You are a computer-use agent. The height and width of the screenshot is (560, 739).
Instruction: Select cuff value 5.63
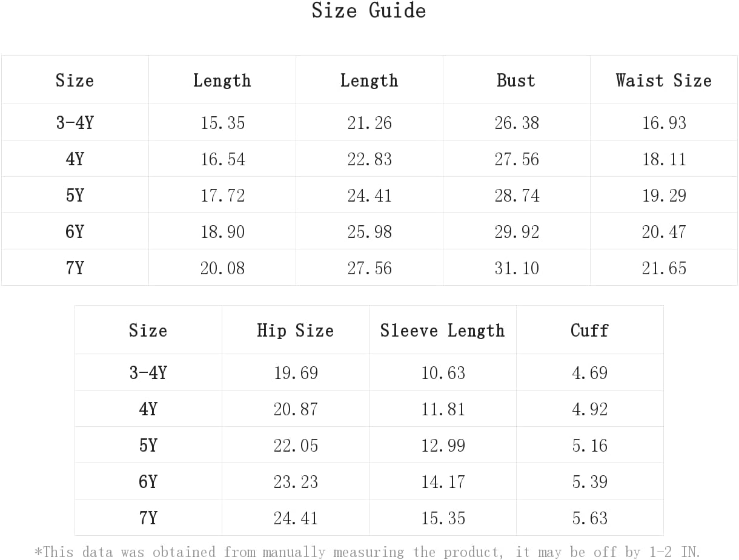pos(590,518)
